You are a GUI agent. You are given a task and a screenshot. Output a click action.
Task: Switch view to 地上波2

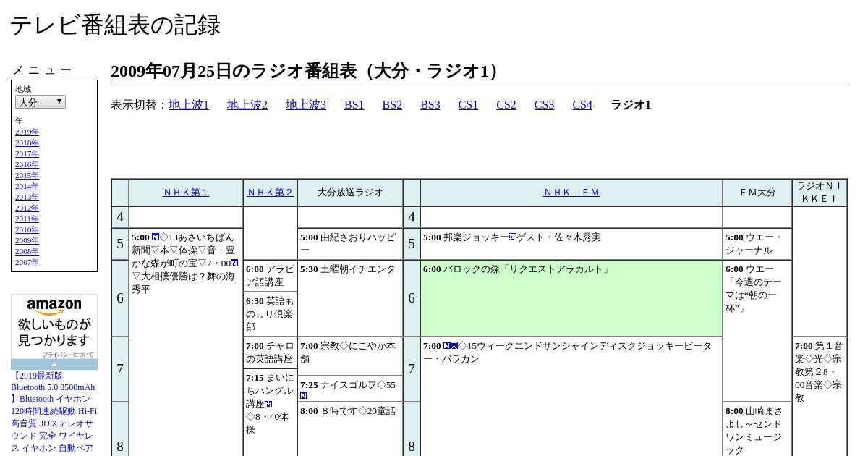coord(247,105)
